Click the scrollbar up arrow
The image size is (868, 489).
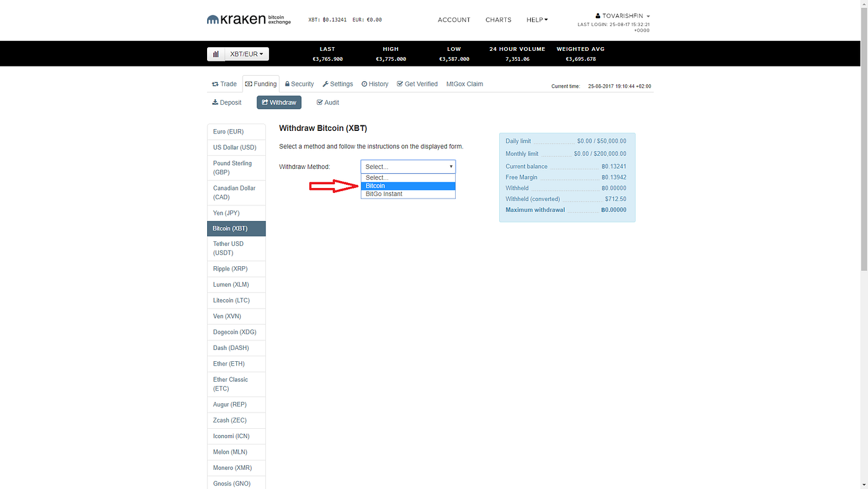pos(864,4)
